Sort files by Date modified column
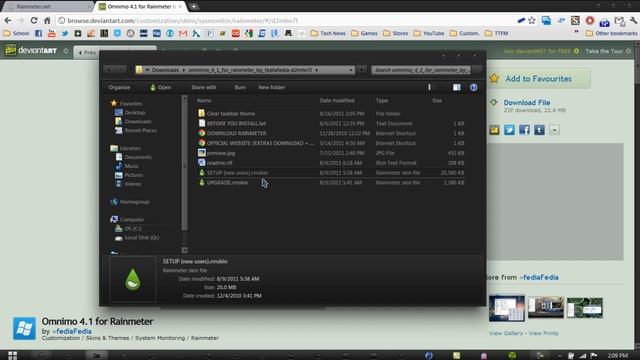The width and height of the screenshot is (640, 360). click(337, 100)
